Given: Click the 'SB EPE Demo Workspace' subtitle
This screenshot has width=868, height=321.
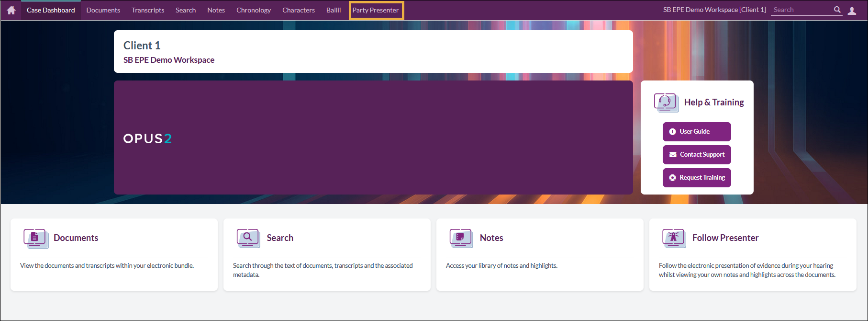Looking at the screenshot, I should click(169, 60).
